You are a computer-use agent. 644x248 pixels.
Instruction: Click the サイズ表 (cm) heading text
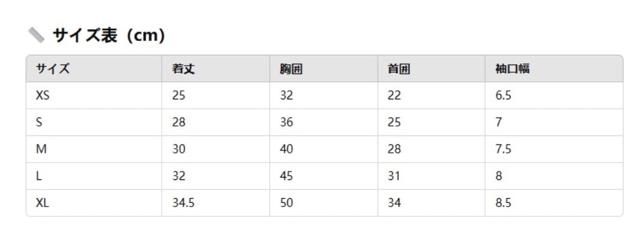click(108, 36)
